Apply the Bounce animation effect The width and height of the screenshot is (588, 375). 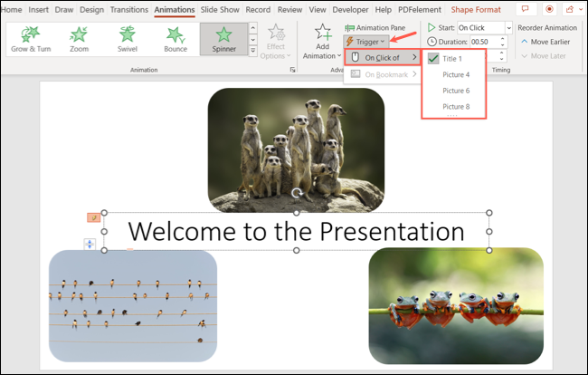pos(175,39)
